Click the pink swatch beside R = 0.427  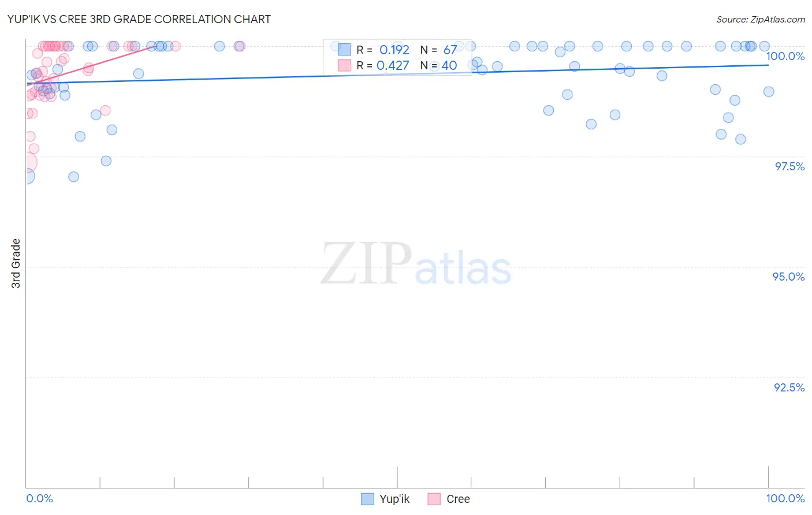point(344,66)
